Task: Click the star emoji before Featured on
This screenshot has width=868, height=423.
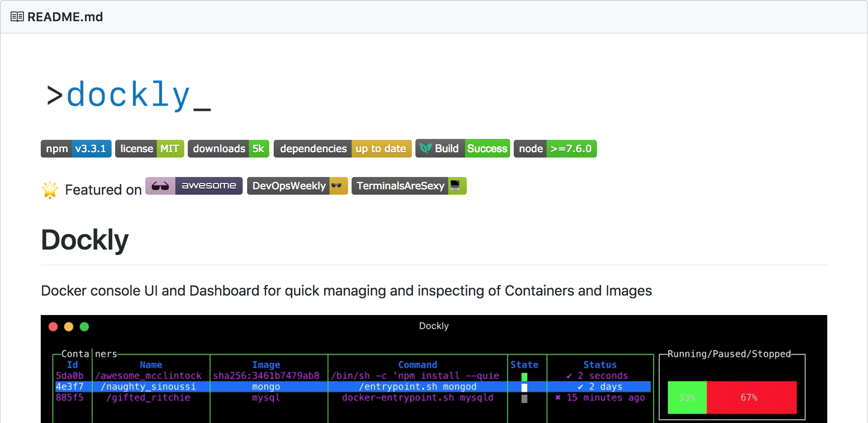Action: 50,190
